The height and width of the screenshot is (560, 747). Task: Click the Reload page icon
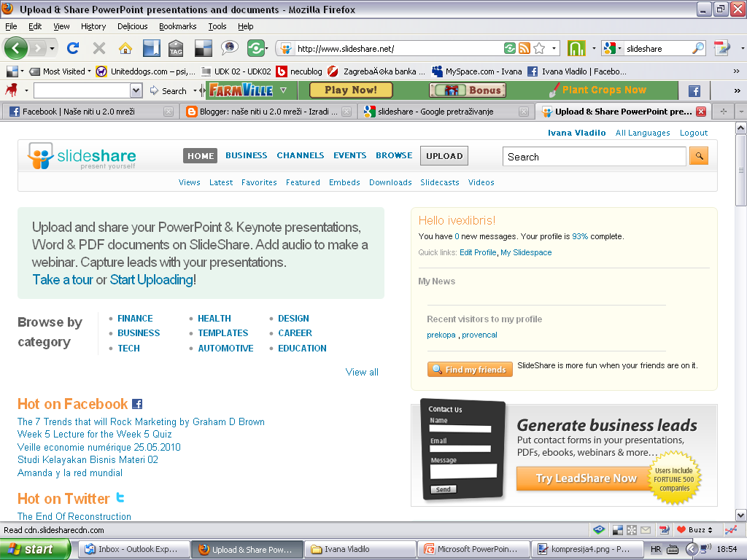pyautogui.click(x=73, y=48)
